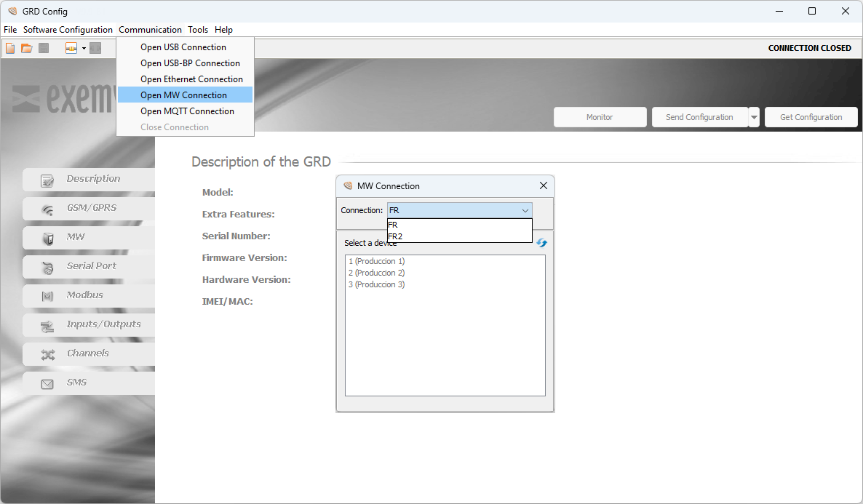Select Open MQTT Connection menu entry
The image size is (863, 504).
[x=187, y=111]
